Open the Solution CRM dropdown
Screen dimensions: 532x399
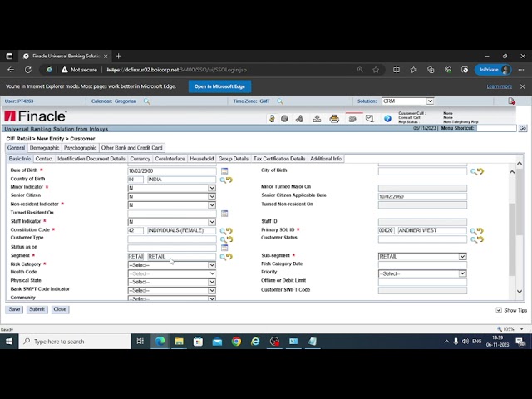coord(430,101)
